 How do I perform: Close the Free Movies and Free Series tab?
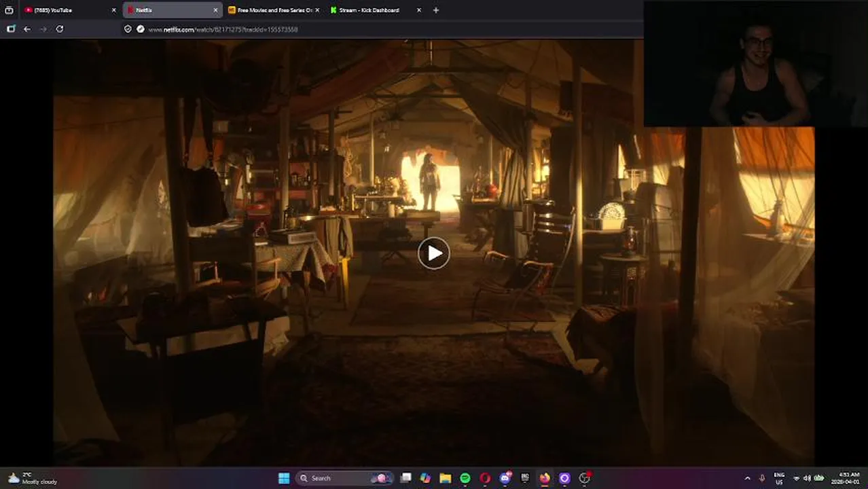[x=317, y=10]
